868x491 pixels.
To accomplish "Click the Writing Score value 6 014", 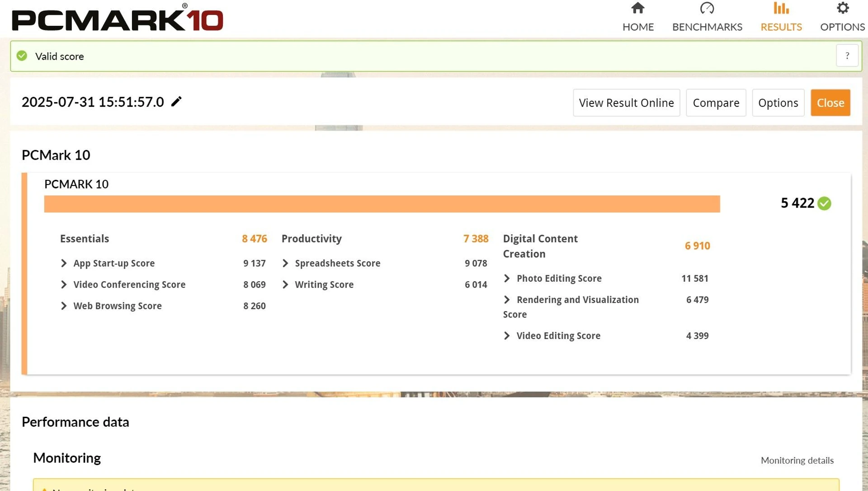I will (476, 284).
